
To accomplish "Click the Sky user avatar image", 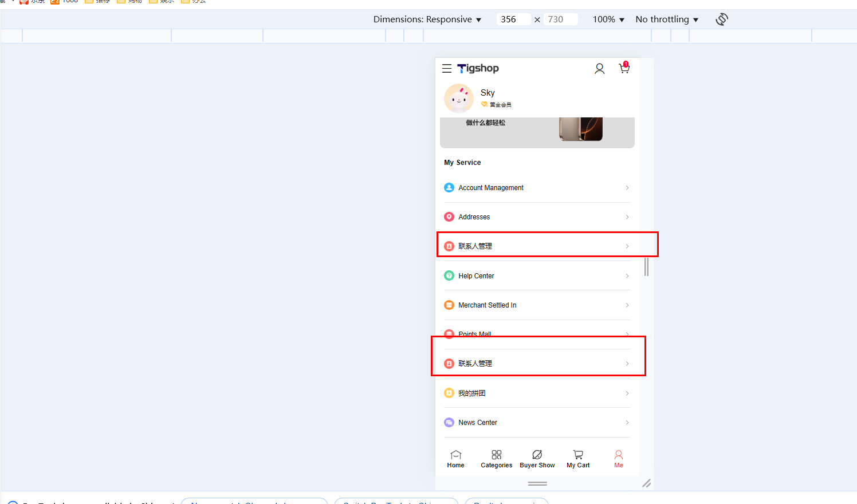I will pyautogui.click(x=458, y=99).
